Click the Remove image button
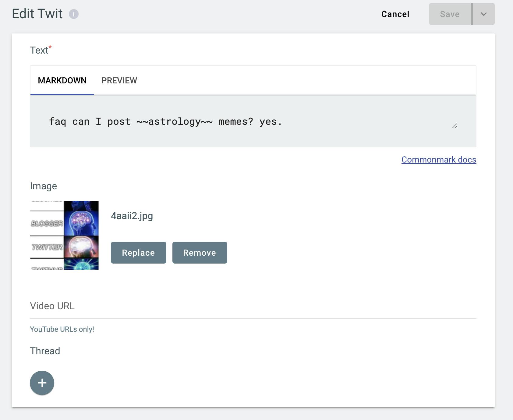Viewport: 513px width, 420px height. [x=200, y=253]
